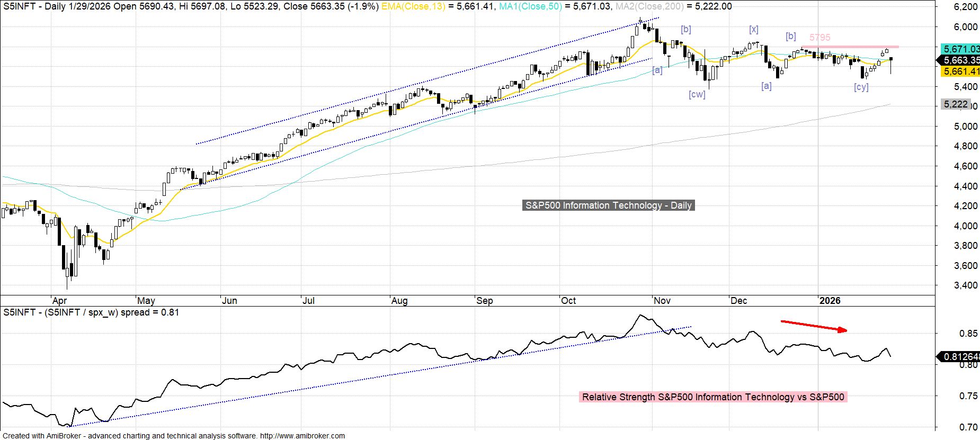This screenshot has height=440, width=980.
Task: Click the MA2(Close,200) indicator label
Action: point(649,6)
